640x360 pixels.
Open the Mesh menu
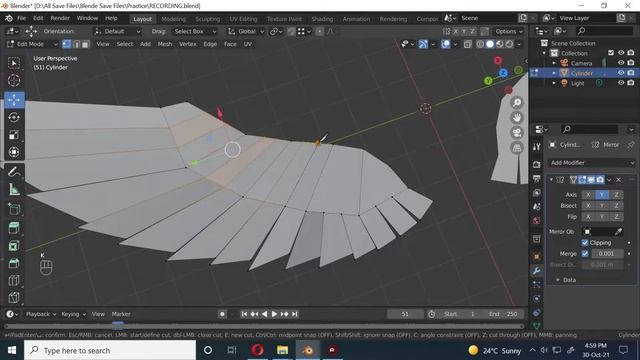[x=165, y=44]
